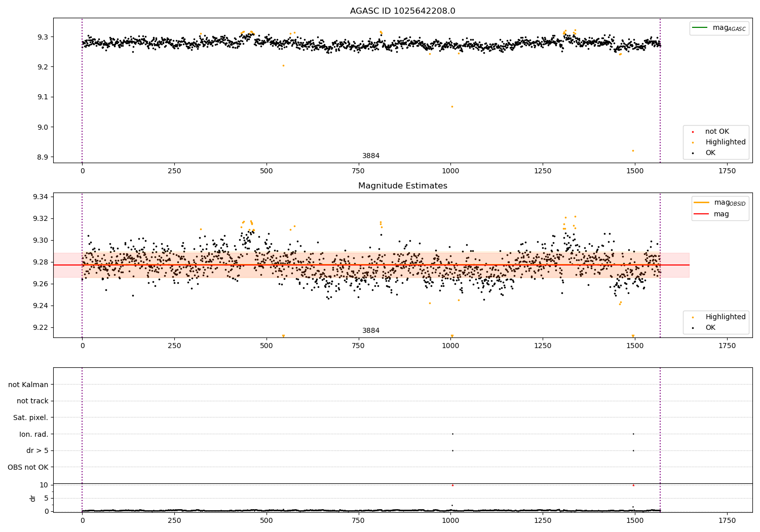Click the '750' x tick under the bottom plot
The width and height of the screenshot is (760, 532).
point(358,521)
